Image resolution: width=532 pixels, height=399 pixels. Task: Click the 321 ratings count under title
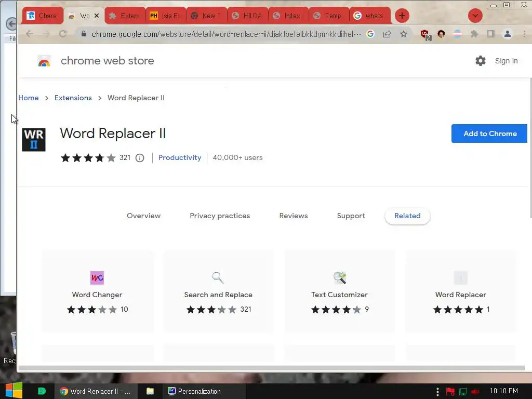tap(125, 158)
